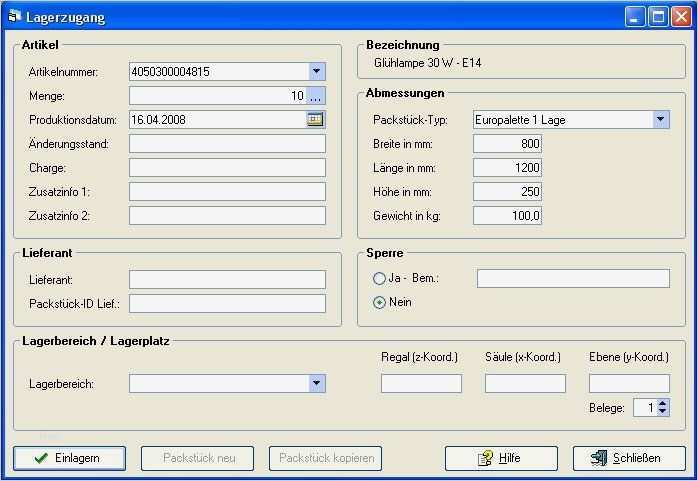Select the Nein radio option
Viewport: 698px width, 481px height.
pyautogui.click(x=379, y=303)
